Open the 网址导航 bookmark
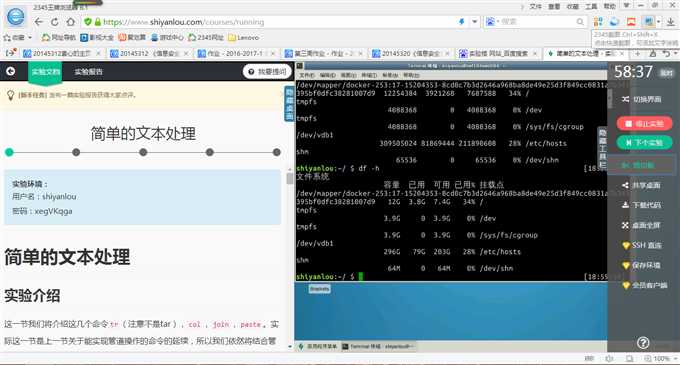This screenshot has height=365, width=680. (x=59, y=38)
